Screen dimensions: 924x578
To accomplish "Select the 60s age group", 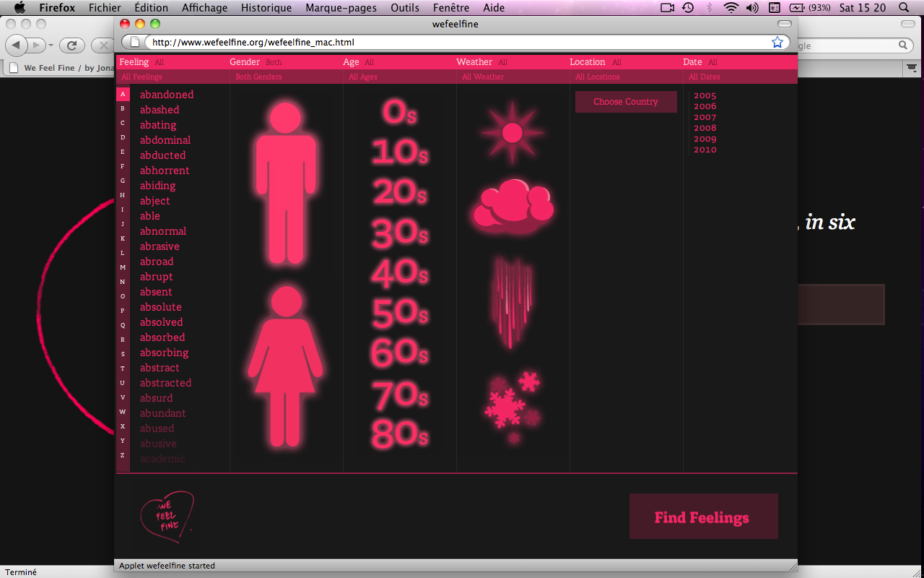I will [400, 353].
